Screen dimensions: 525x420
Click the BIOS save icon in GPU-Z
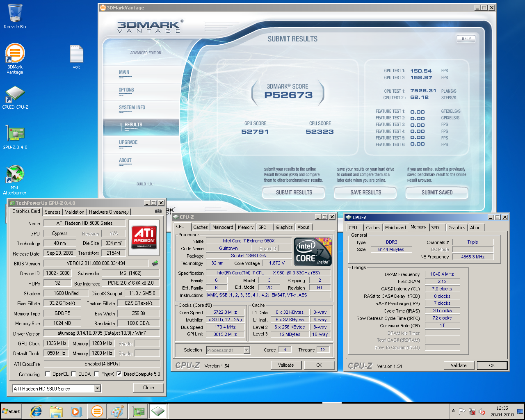click(155, 263)
